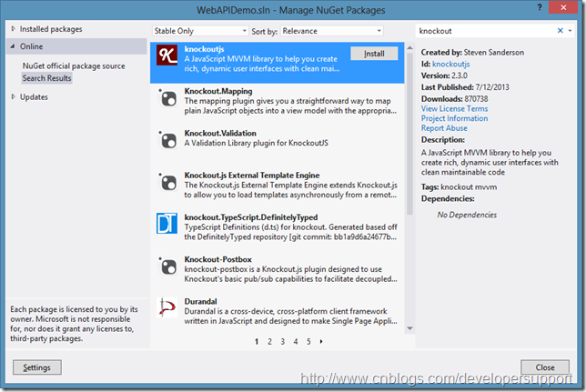
Task: Open the Project Information link
Action: point(454,118)
